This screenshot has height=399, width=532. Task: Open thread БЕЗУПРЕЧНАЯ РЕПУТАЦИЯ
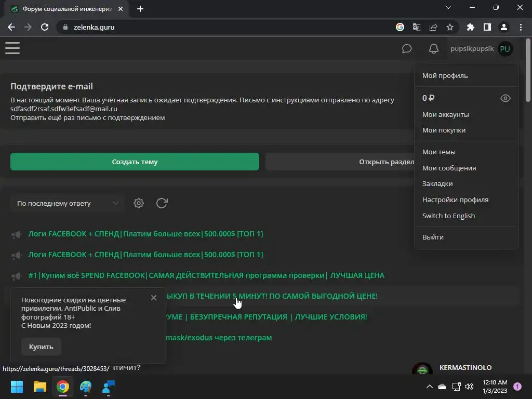tap(267, 317)
